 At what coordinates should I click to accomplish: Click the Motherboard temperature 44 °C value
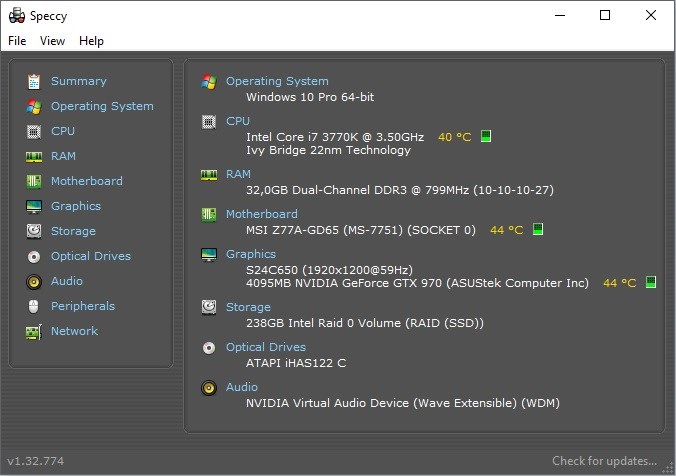click(x=507, y=230)
